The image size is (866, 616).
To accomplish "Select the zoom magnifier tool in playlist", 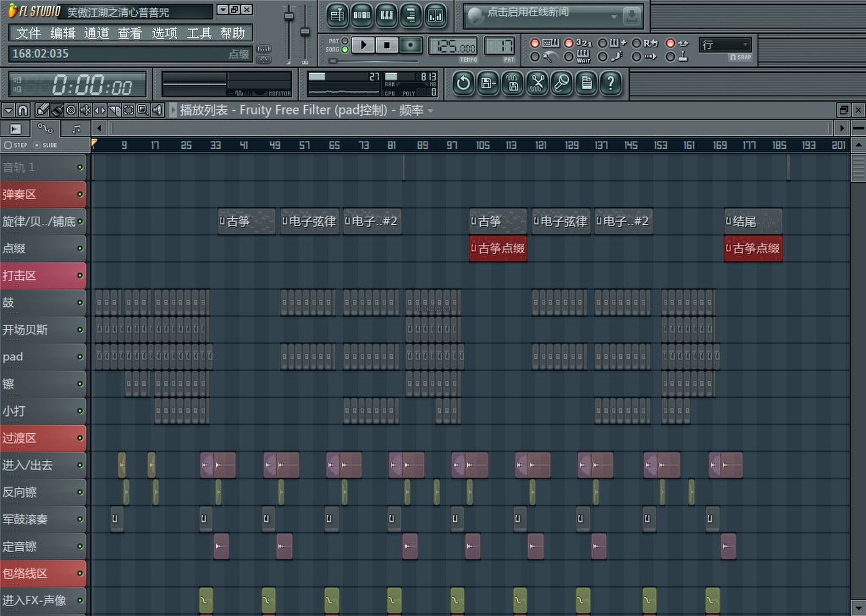I will [143, 110].
